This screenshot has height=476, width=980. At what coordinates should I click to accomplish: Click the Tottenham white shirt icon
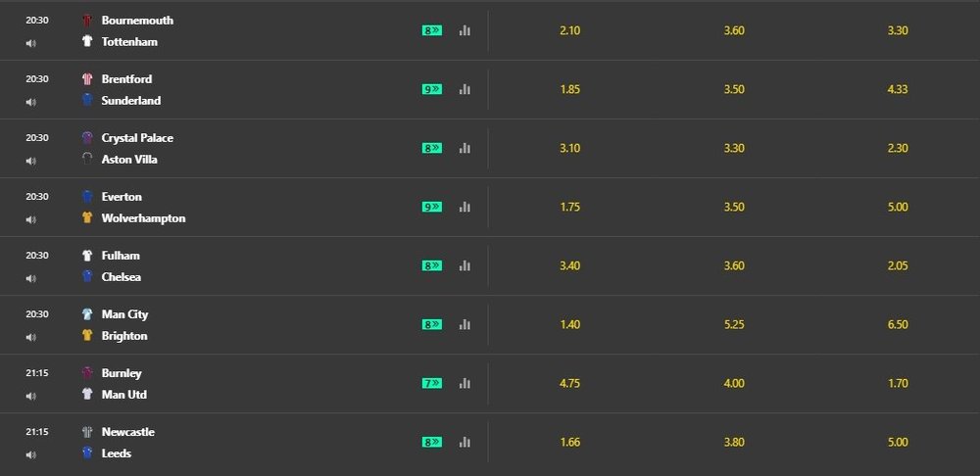point(87,42)
